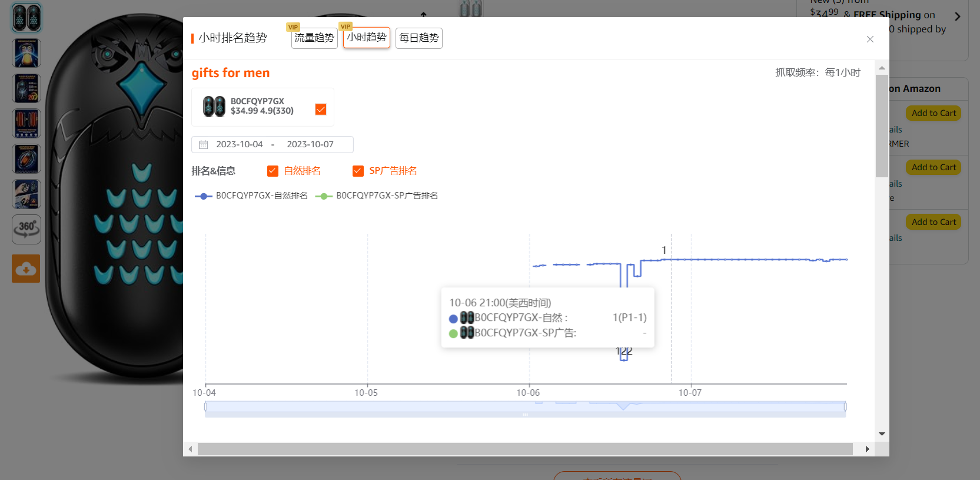Select the second product image thumbnail
Image resolution: width=980 pixels, height=480 pixels.
click(x=26, y=53)
